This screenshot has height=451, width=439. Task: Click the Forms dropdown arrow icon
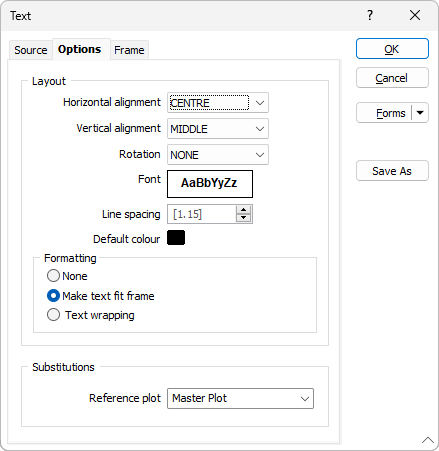420,113
